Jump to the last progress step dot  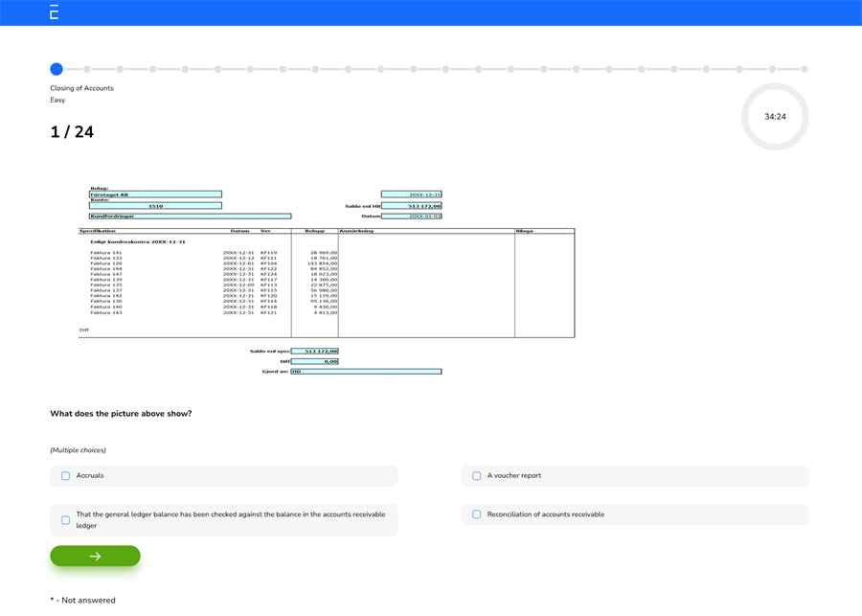(805, 69)
